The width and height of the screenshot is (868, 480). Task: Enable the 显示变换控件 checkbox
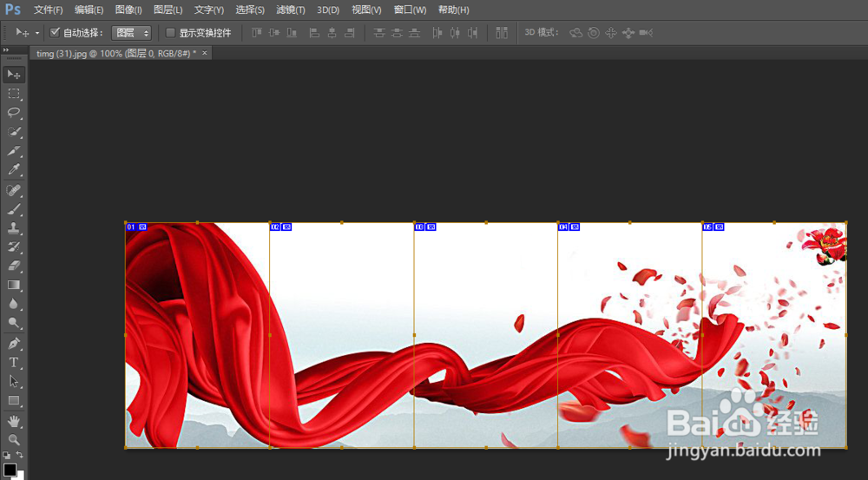click(170, 33)
